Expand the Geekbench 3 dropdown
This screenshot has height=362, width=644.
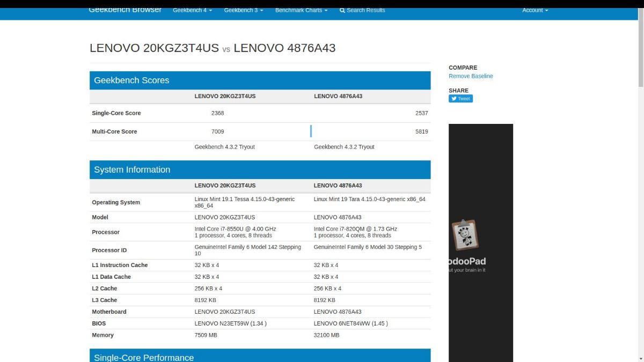click(243, 10)
